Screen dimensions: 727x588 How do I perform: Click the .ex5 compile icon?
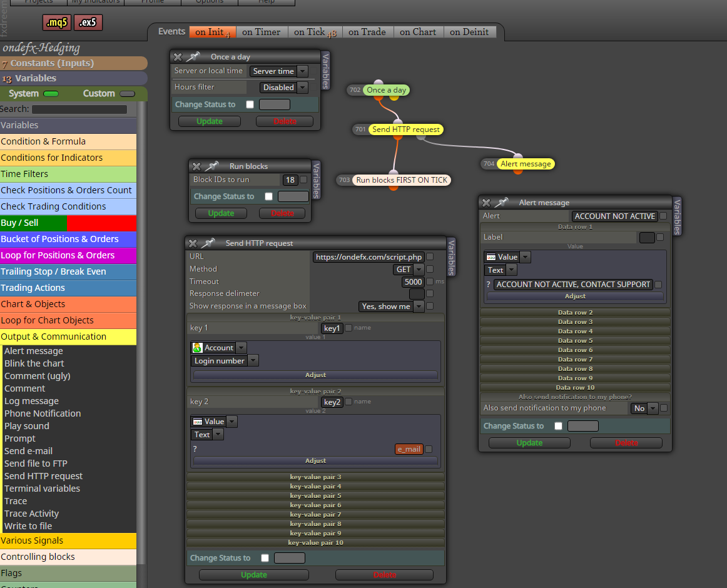[x=88, y=23]
